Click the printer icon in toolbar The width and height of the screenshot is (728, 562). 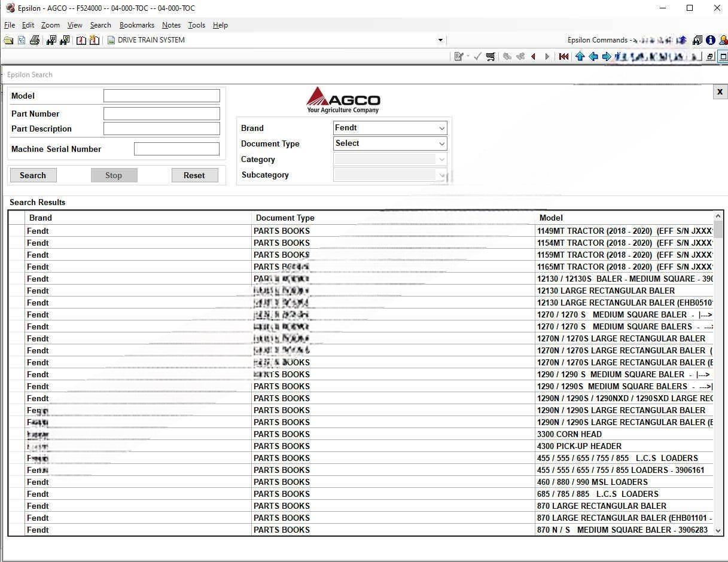[35, 40]
